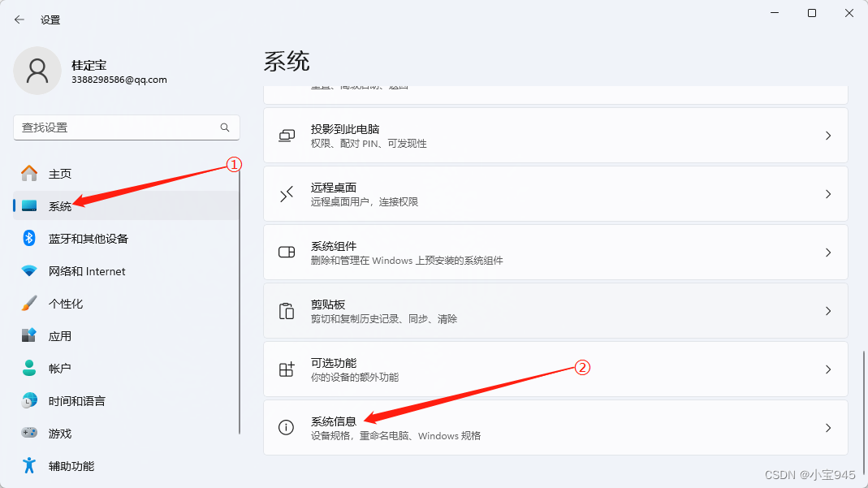
Task: Open 网络和 Internet settings
Action: tap(126, 271)
